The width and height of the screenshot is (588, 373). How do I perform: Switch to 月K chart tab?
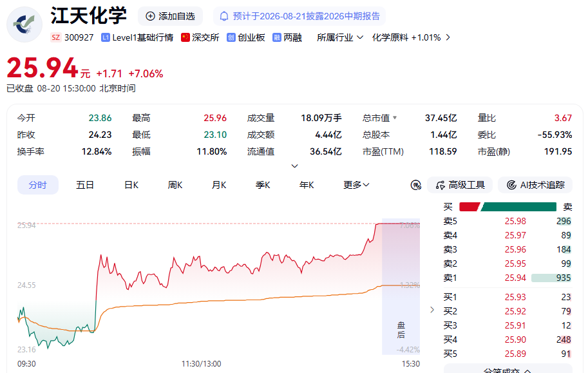point(219,185)
